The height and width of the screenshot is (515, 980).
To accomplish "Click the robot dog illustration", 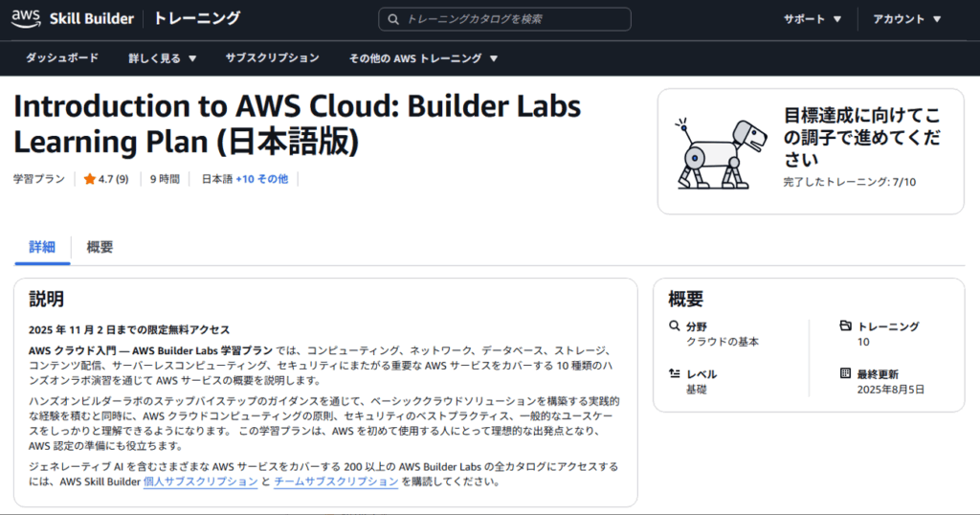I will coord(721,153).
